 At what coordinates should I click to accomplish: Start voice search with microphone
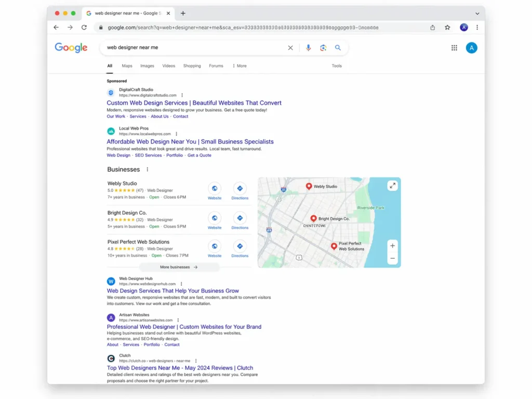coord(308,48)
